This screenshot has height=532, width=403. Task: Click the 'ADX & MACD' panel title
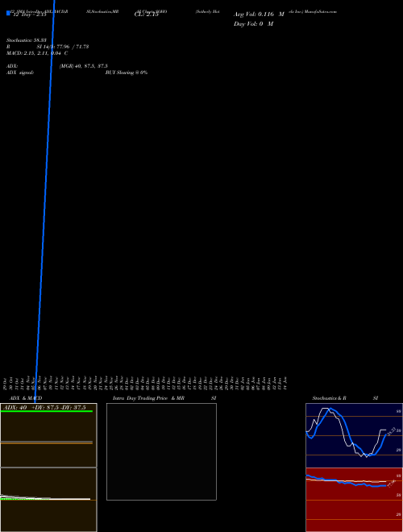pyautogui.click(x=26, y=398)
